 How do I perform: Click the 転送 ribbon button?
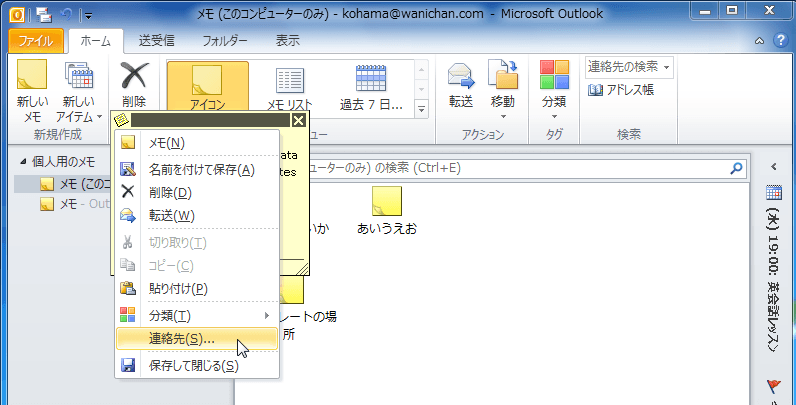(x=460, y=84)
